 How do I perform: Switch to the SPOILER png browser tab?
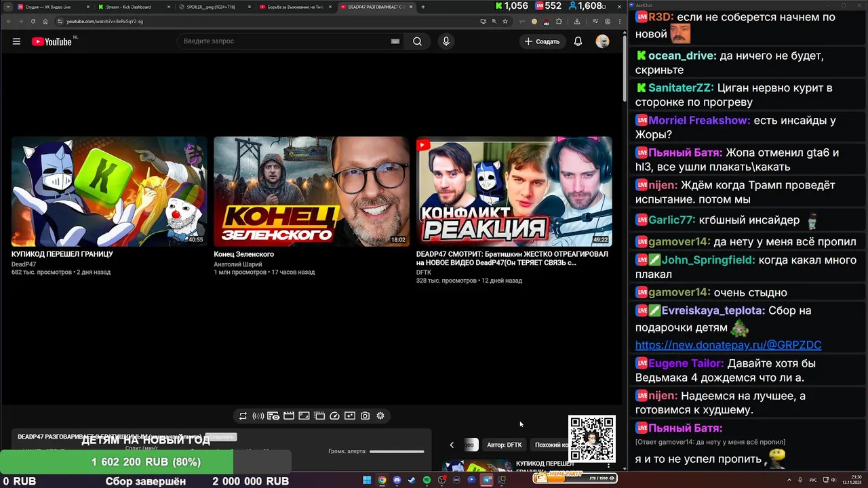(x=214, y=7)
